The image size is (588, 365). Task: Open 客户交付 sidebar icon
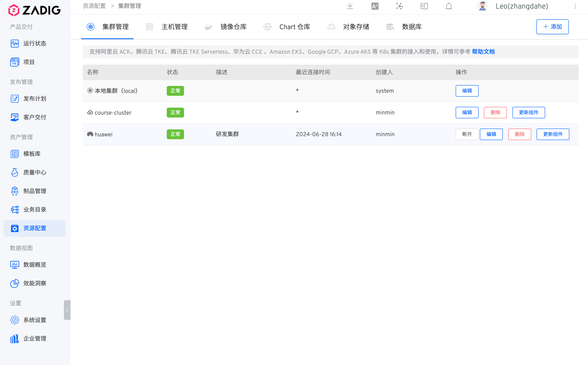click(x=15, y=117)
